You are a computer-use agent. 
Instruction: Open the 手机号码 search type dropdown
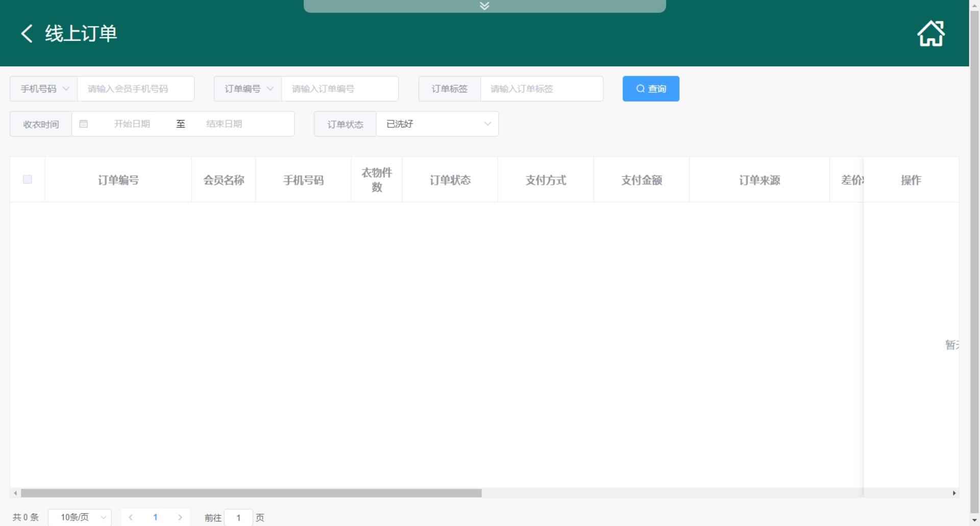[44, 89]
